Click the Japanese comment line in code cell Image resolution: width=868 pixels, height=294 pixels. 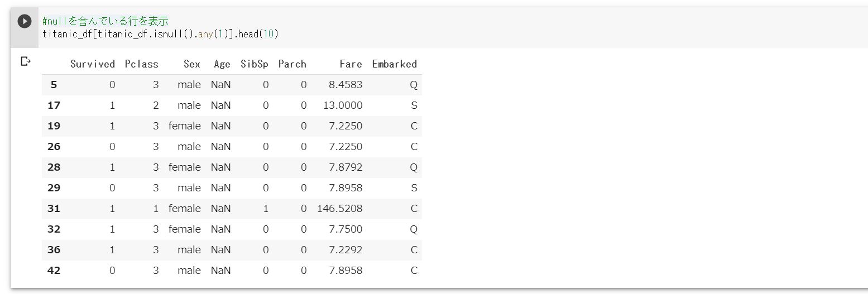pyautogui.click(x=105, y=21)
